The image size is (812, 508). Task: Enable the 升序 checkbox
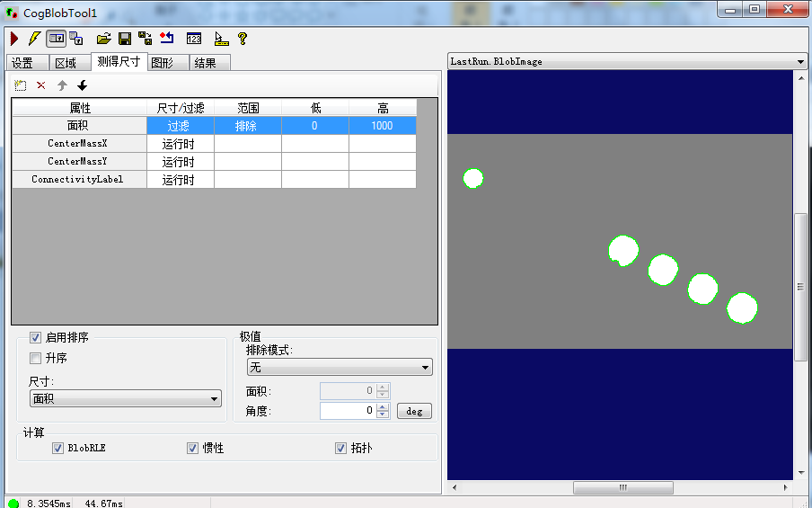point(36,358)
